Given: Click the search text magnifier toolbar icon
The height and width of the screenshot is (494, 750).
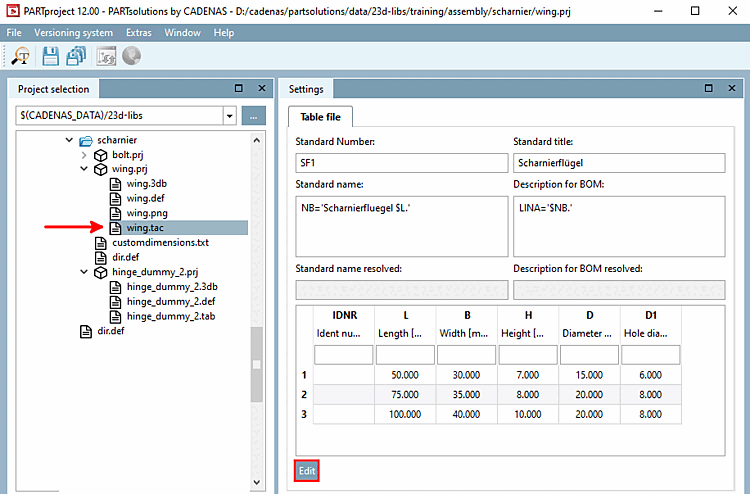Looking at the screenshot, I should pyautogui.click(x=20, y=57).
